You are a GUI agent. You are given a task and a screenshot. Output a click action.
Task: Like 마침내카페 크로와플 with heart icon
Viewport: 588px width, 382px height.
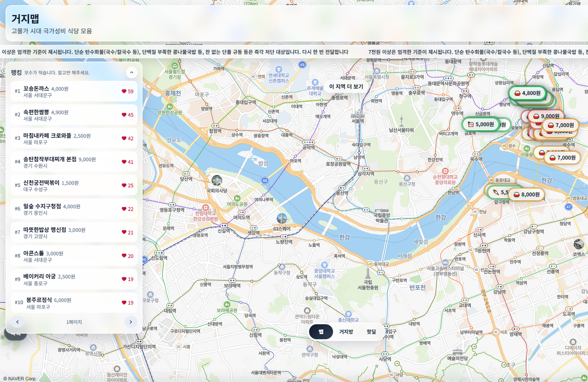pos(124,138)
